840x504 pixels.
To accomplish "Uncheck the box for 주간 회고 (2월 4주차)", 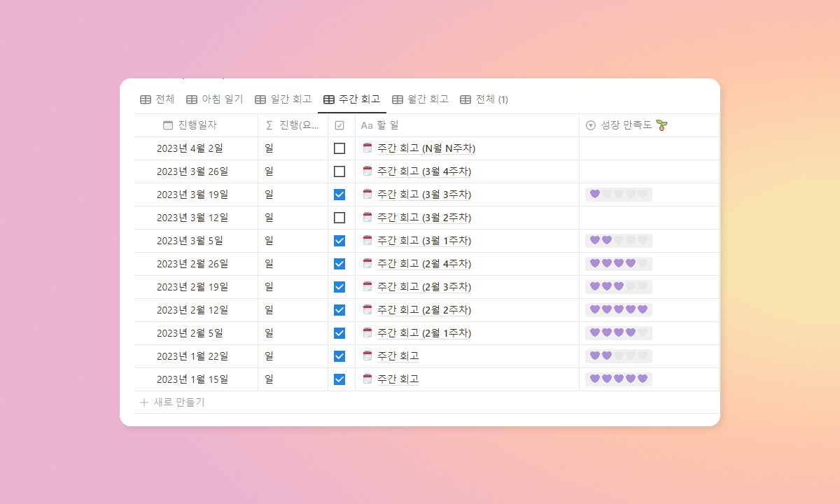I will (x=339, y=264).
